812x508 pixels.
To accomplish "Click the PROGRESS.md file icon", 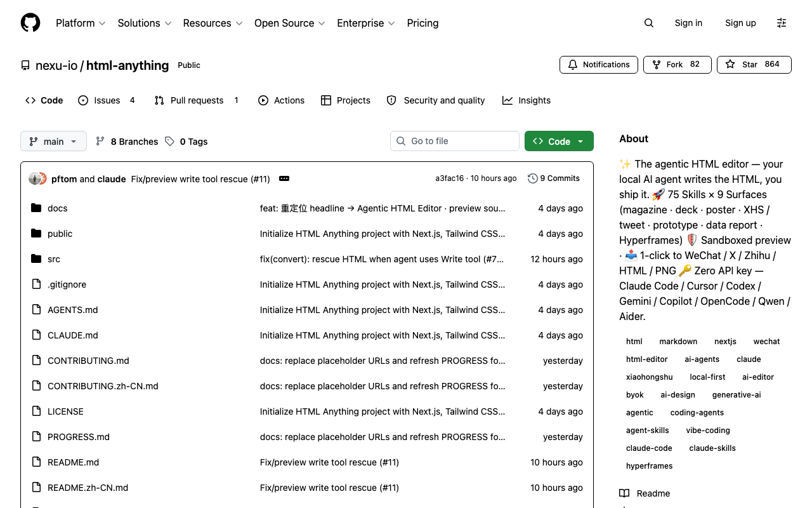I will (x=36, y=437).
